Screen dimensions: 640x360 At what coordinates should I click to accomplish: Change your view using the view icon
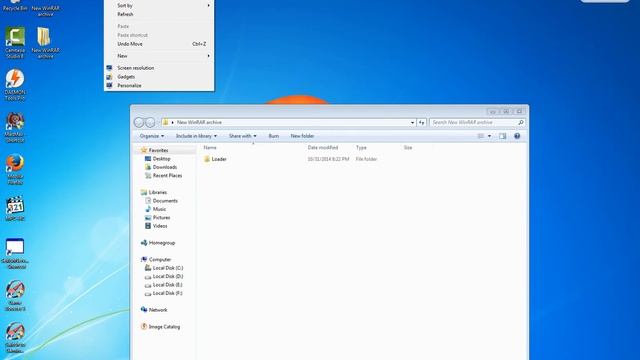tap(481, 136)
